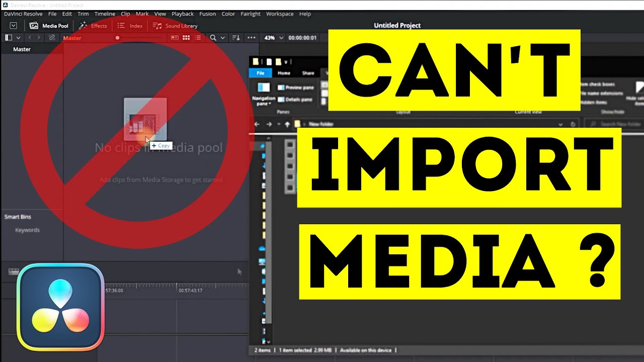Image resolution: width=644 pixels, height=362 pixels.
Task: Open the Color menu
Action: coord(228,14)
